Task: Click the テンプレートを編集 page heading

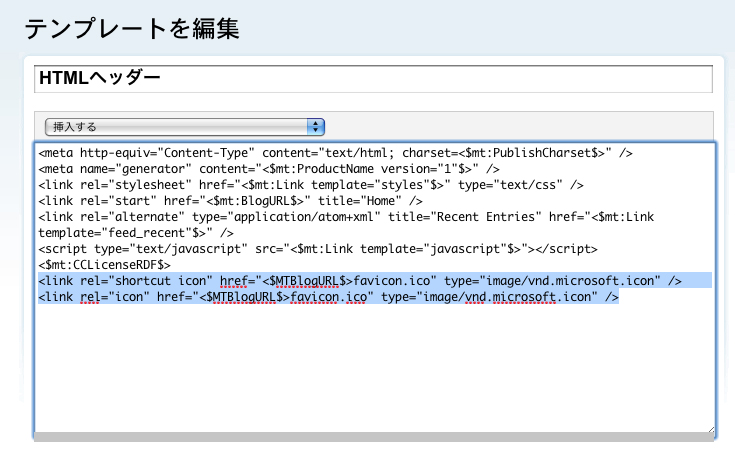Action: 132,29
